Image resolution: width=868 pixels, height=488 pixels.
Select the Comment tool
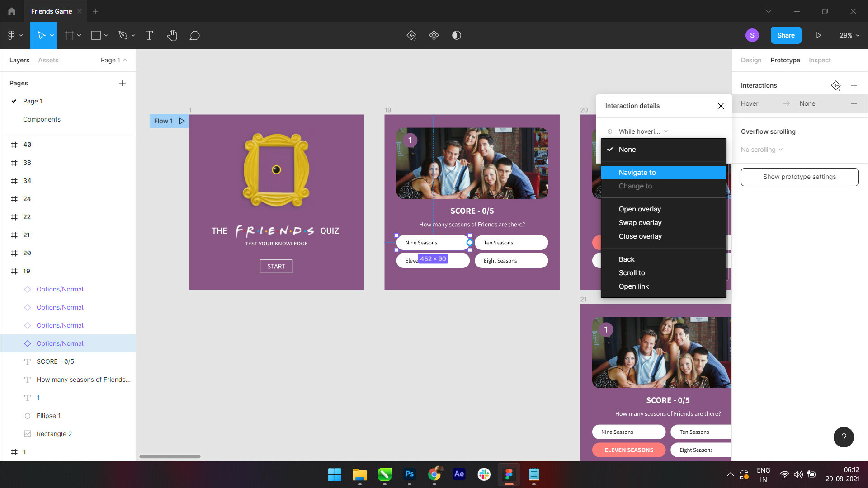point(194,35)
